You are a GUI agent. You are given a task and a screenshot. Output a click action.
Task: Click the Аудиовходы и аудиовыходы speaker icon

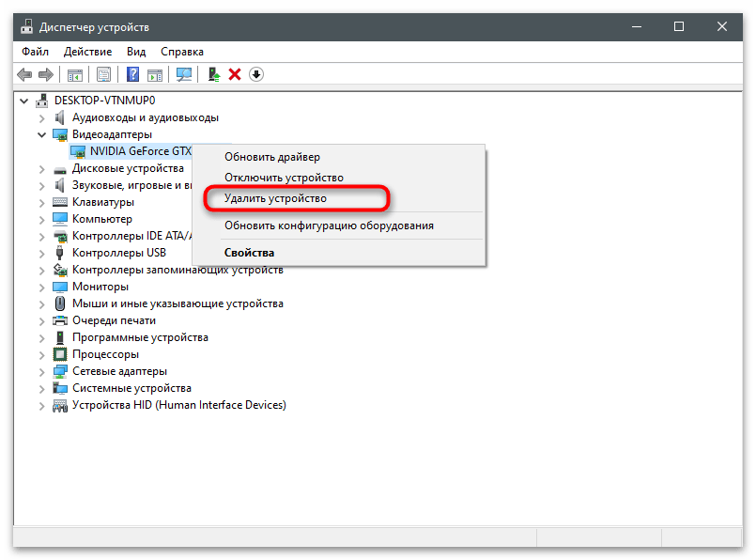(x=60, y=117)
